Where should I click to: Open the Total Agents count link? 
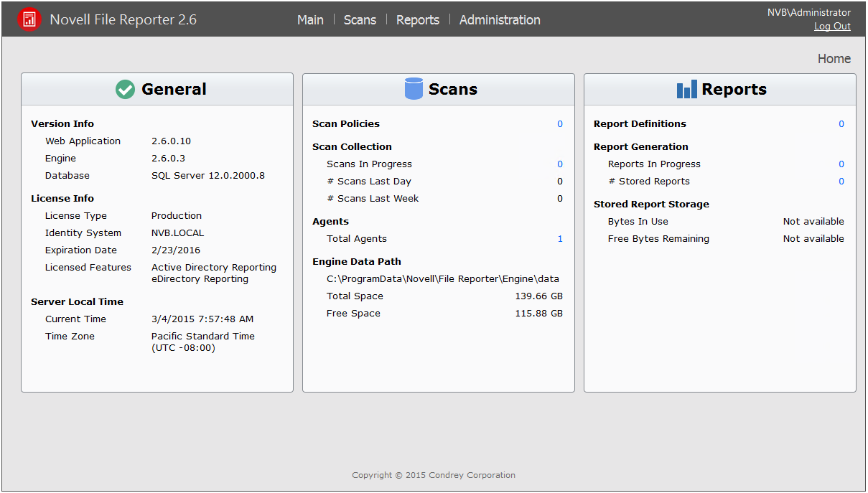[560, 239]
